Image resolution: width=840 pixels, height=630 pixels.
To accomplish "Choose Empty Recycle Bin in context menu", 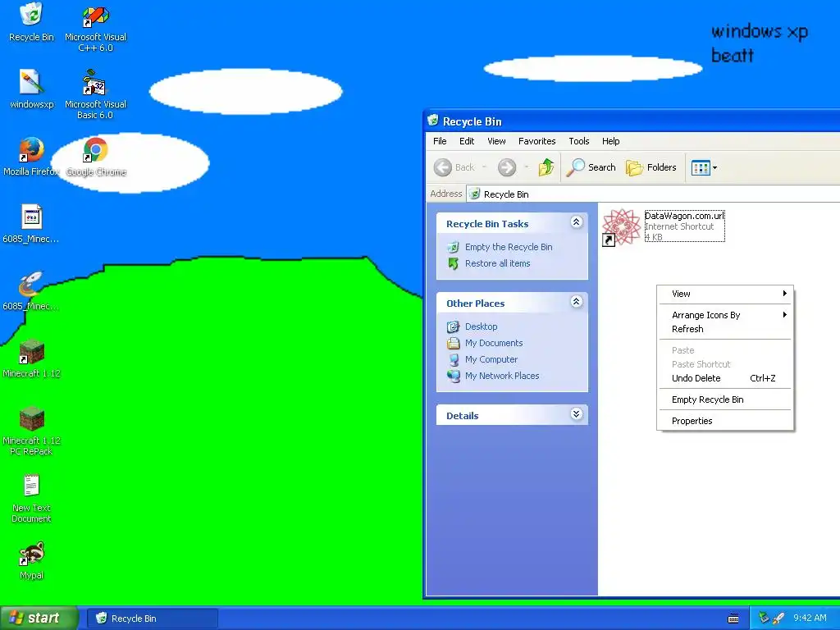I will point(725,399).
